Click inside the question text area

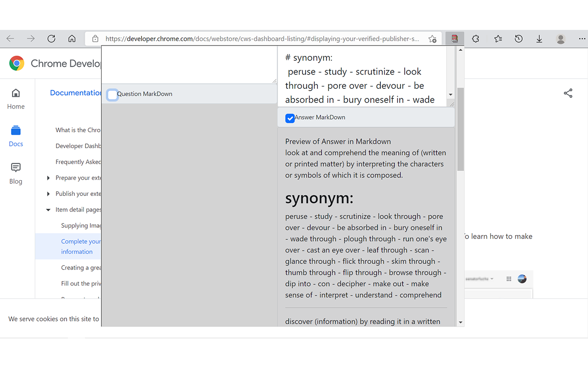[189, 64]
